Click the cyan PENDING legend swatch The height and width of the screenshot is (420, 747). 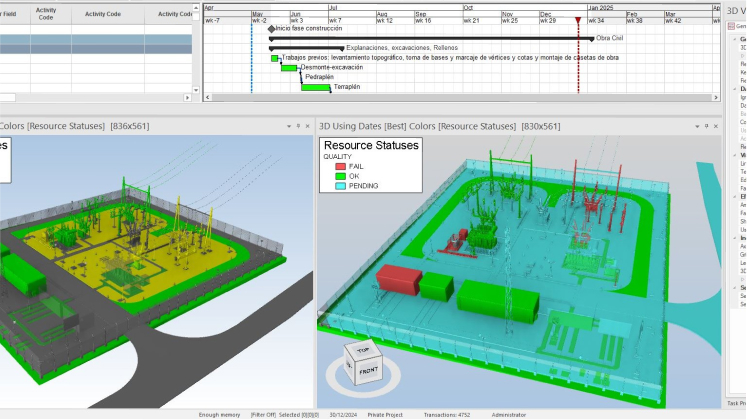[x=340, y=186]
